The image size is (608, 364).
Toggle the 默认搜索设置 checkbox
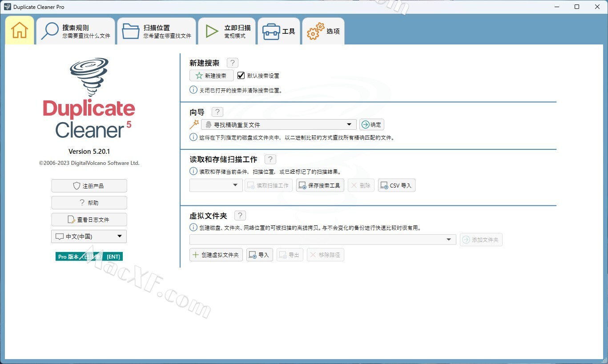[x=241, y=76]
